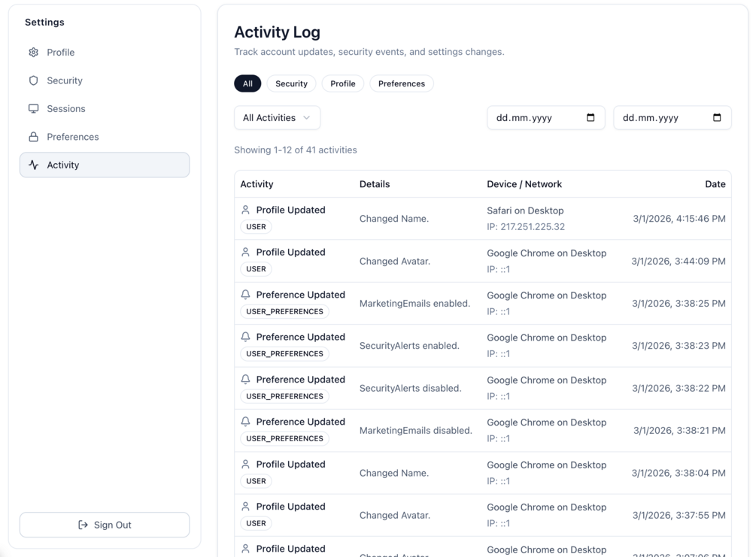
Task: Click Changed Name. on the Safari row
Action: click(394, 219)
